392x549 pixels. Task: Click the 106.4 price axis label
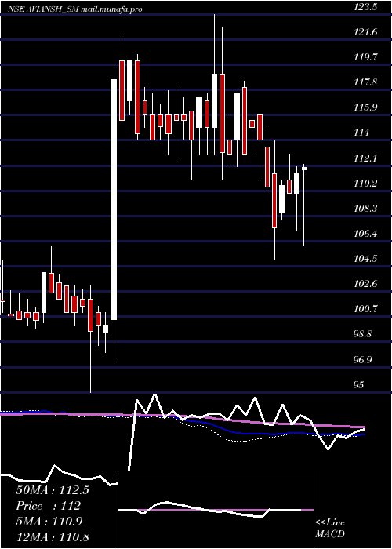coord(365,234)
